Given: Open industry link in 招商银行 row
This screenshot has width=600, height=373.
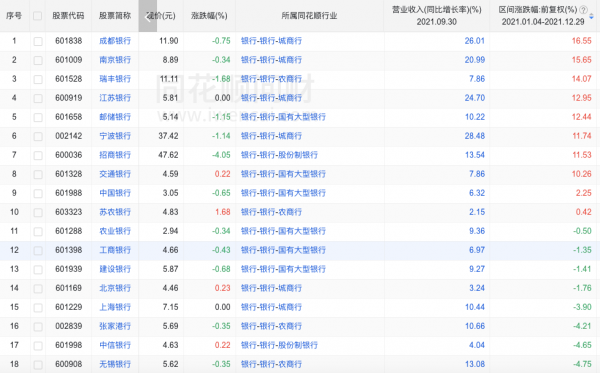Looking at the screenshot, I should [279, 155].
